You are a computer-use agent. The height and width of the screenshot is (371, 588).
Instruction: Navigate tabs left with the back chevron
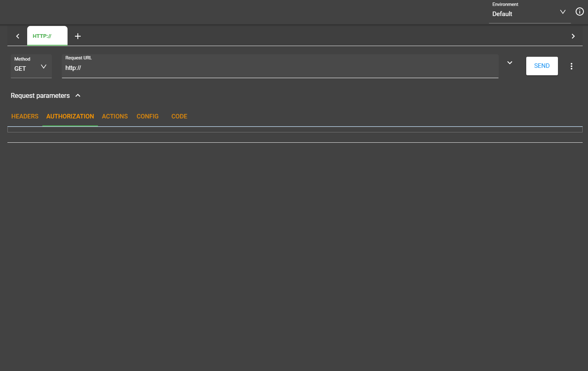tap(17, 36)
